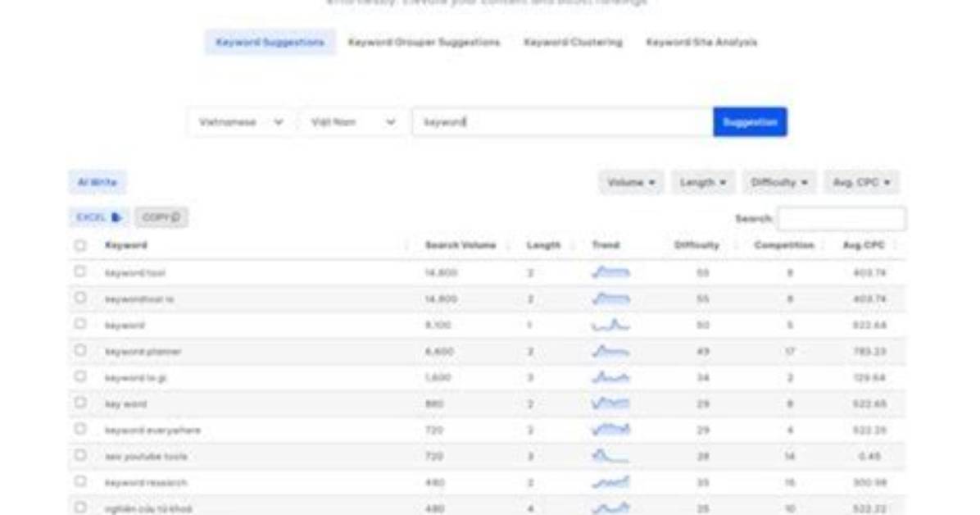Open trend sparkline for key word row

tap(610, 403)
